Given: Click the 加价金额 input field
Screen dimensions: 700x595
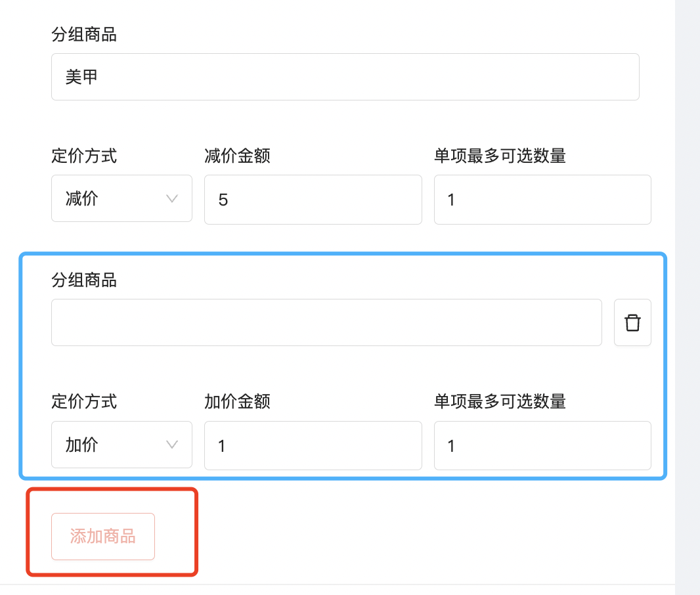Looking at the screenshot, I should tap(313, 445).
